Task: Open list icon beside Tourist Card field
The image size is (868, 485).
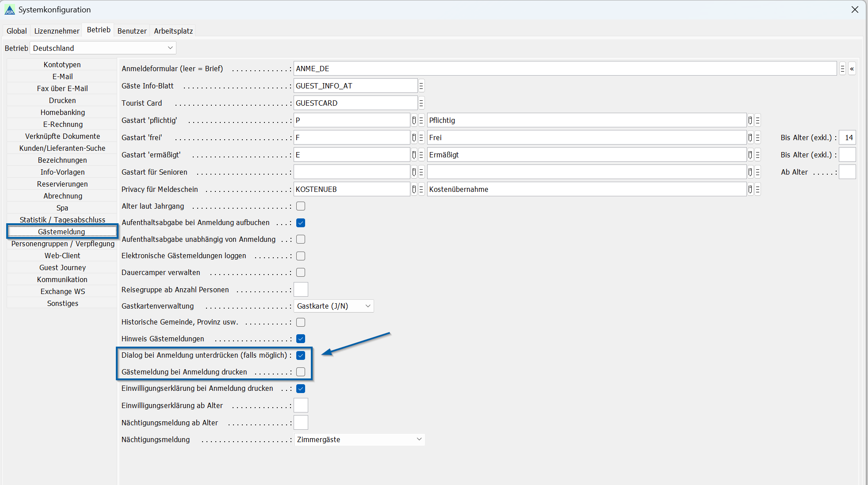Action: click(x=421, y=103)
